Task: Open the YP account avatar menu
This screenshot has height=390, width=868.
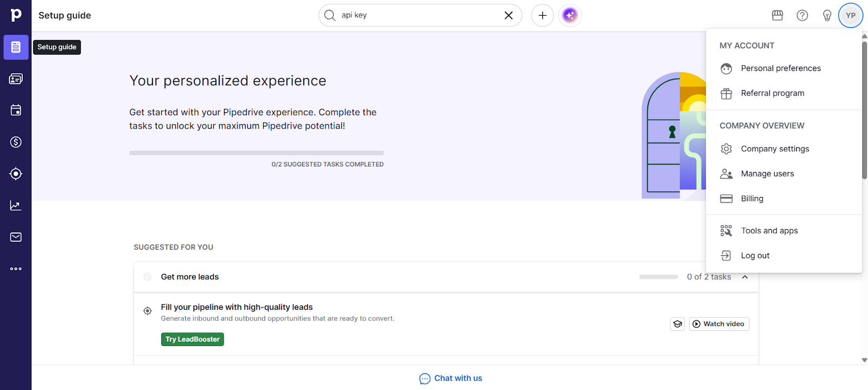Action: (850, 15)
